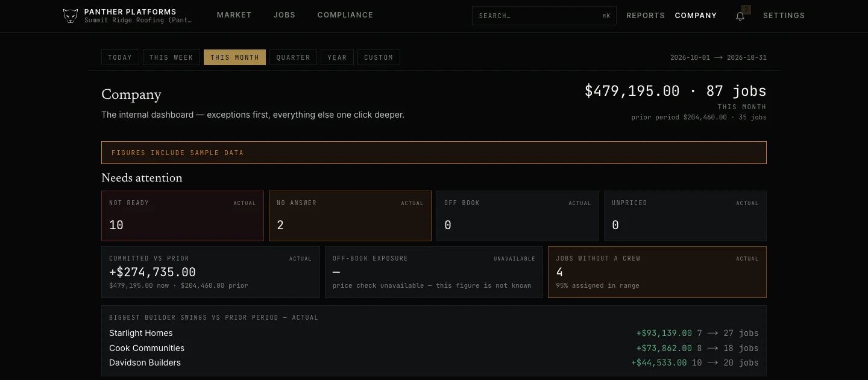The image size is (868, 380).
Task: Click the 95% assigned in range text
Action: 597,285
